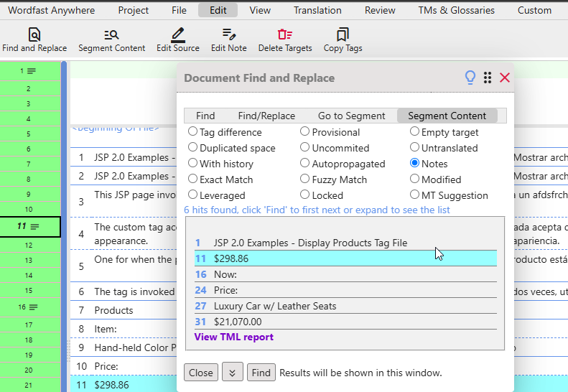The height and width of the screenshot is (392, 568).
Task: Go to hit 31 '$21,070.00'
Action: (x=345, y=322)
